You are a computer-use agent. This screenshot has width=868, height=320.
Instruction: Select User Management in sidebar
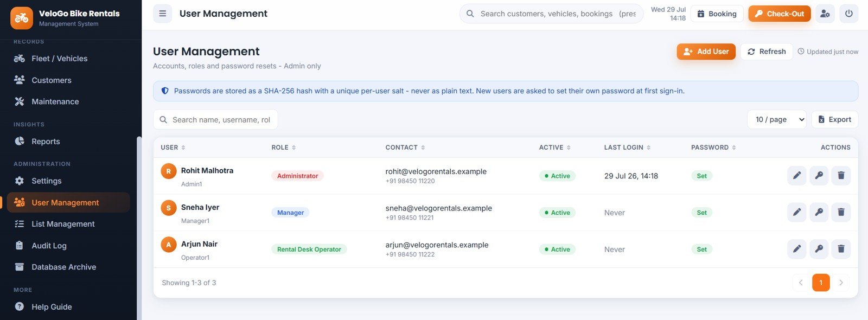tap(68, 202)
